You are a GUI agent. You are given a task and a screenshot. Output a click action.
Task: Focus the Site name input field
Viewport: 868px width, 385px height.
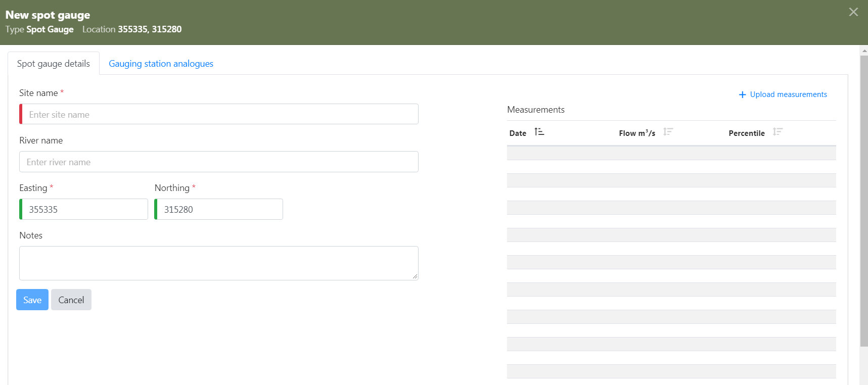219,115
